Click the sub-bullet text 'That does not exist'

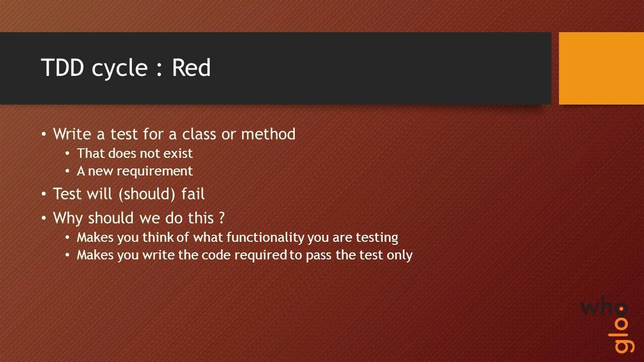[x=135, y=153]
